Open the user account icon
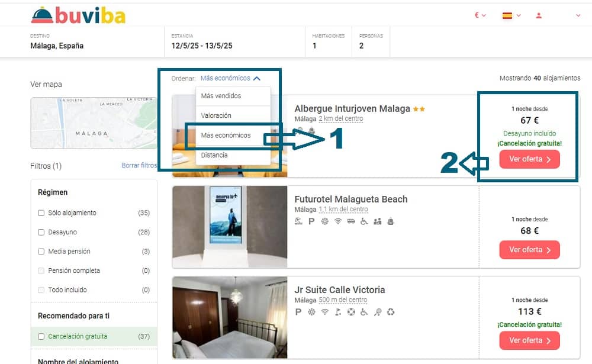Screen dimensions: 592x364 click(x=539, y=15)
